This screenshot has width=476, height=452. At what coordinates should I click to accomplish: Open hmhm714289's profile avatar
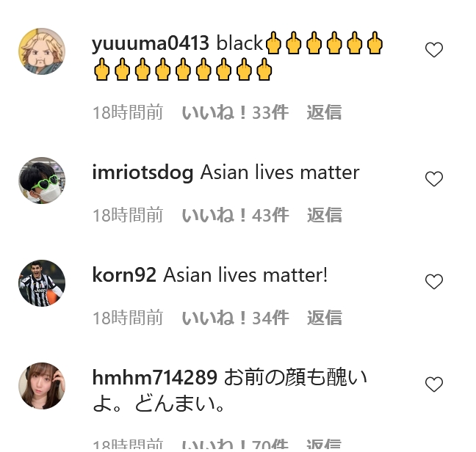[x=42, y=386]
